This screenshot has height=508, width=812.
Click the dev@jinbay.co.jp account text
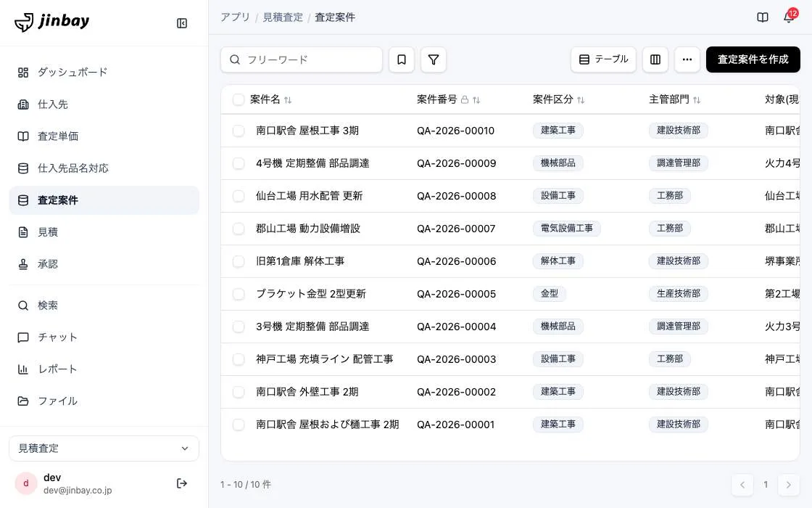point(78,491)
